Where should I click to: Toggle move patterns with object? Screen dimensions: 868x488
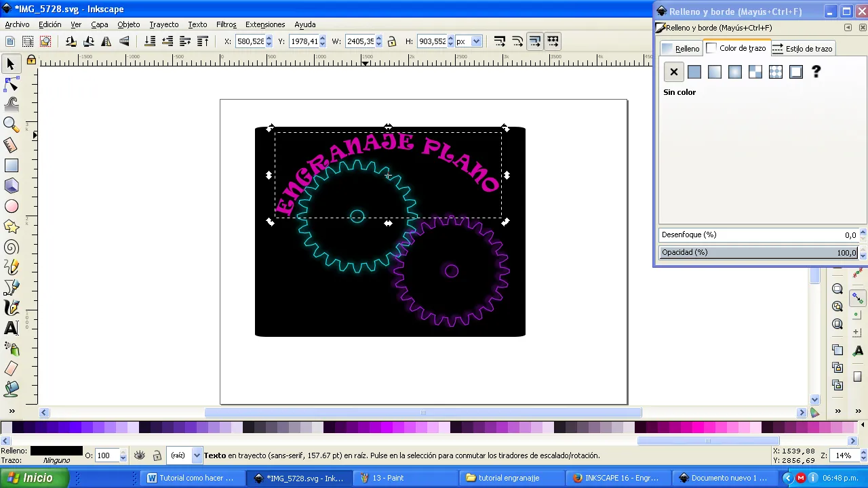pos(553,41)
